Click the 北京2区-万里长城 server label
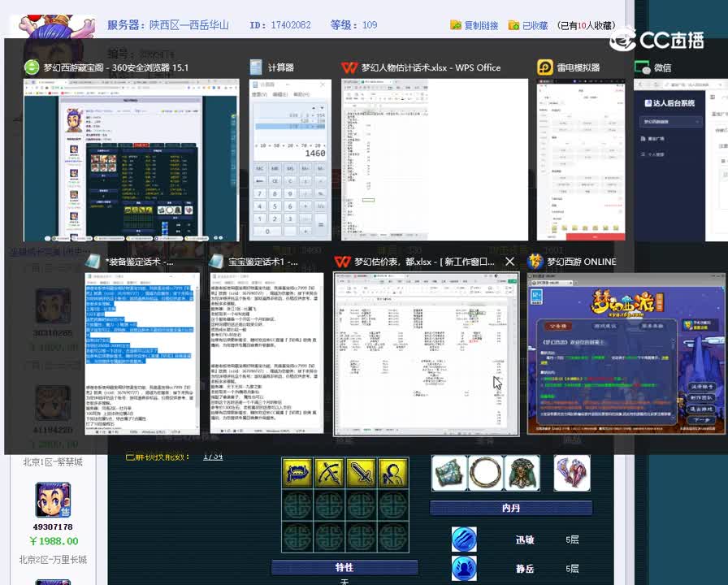Image resolution: width=728 pixels, height=585 pixels. (53, 560)
